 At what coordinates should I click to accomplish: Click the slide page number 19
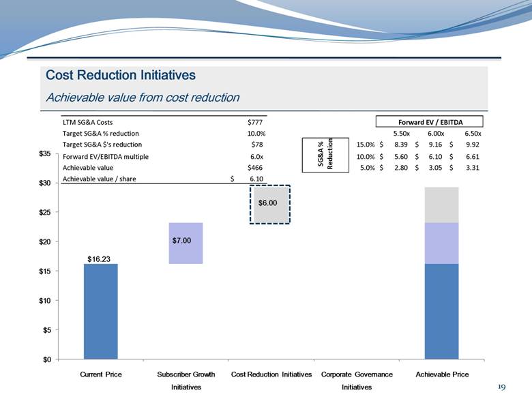coord(501,387)
